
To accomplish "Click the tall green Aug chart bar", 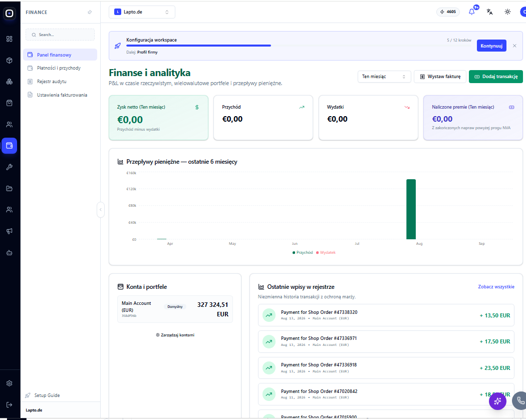I will (411, 209).
